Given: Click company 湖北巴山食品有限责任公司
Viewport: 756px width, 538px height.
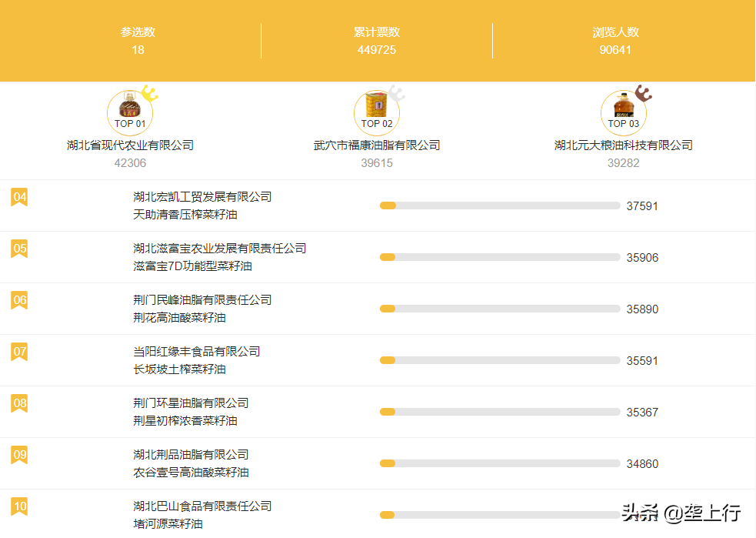Looking at the screenshot, I should [x=202, y=506].
